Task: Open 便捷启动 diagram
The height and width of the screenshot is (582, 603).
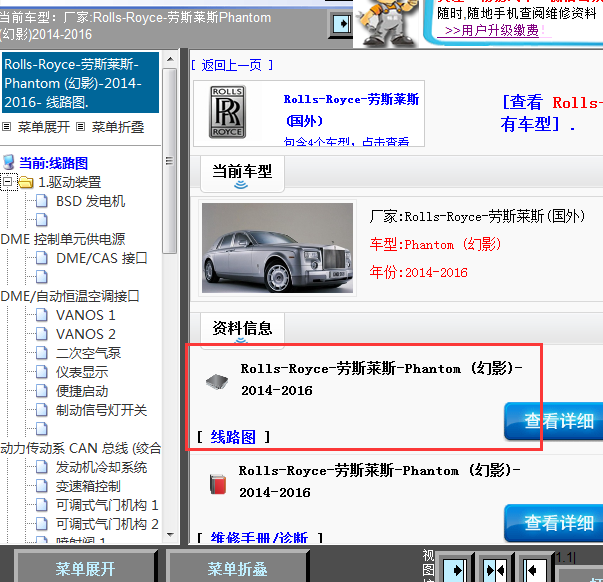Action: coord(82,391)
